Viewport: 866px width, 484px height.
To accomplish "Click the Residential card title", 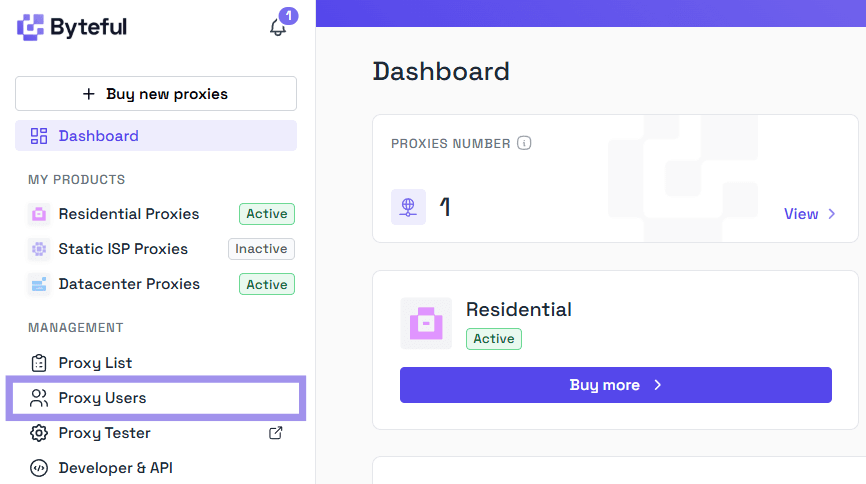I will click(x=519, y=309).
